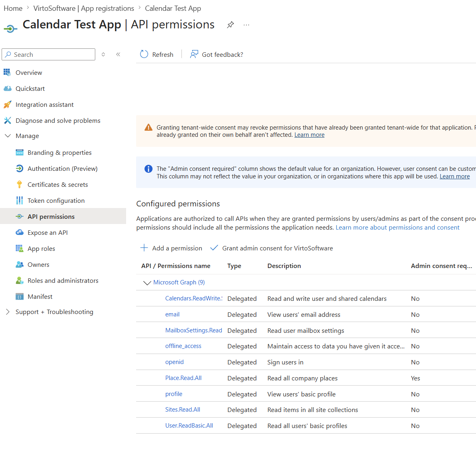Click Learn more in warning banner
The width and height of the screenshot is (476, 450).
[309, 135]
